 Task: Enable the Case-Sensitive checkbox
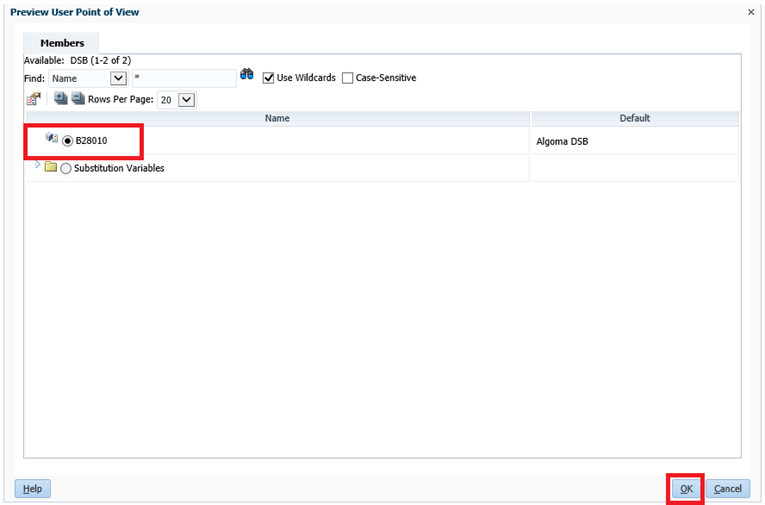click(x=347, y=78)
